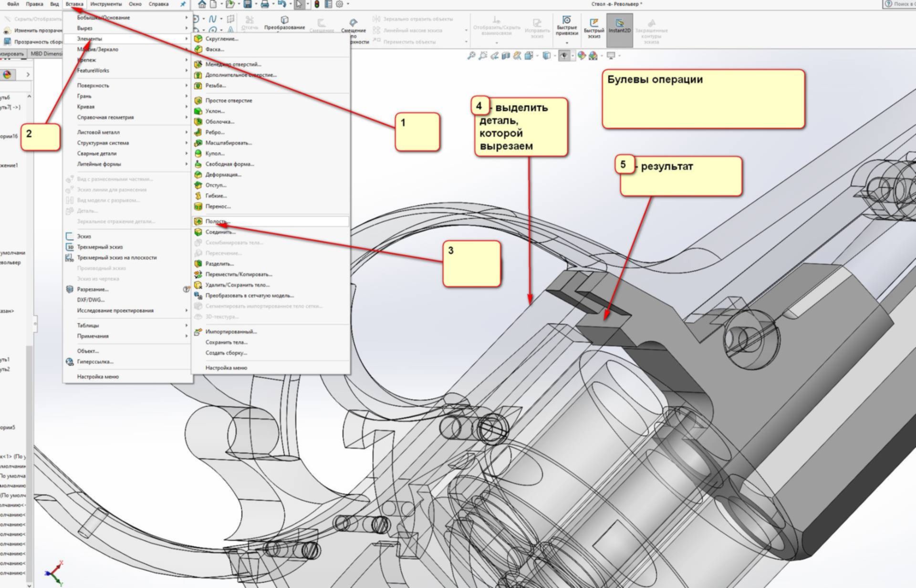This screenshot has width=916, height=588.
Task: Open the View Orientation cube icon
Action: click(x=529, y=56)
